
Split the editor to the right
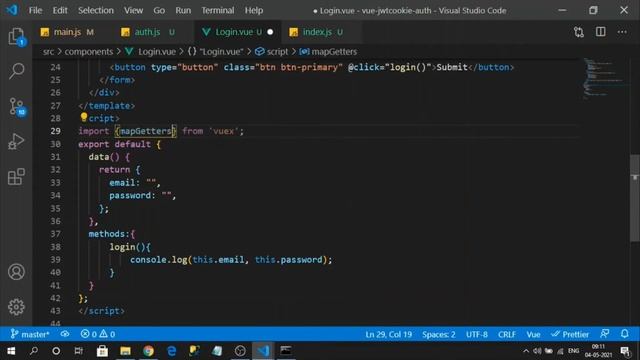click(x=600, y=32)
